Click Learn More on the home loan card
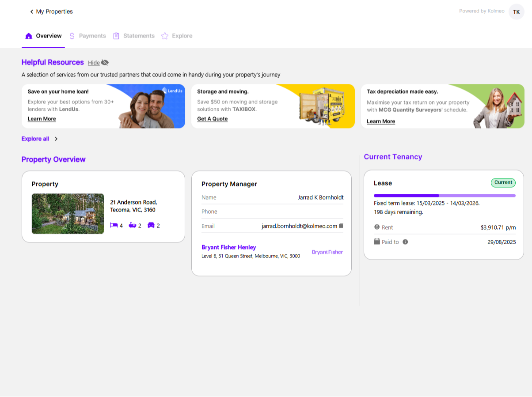 pos(42,119)
